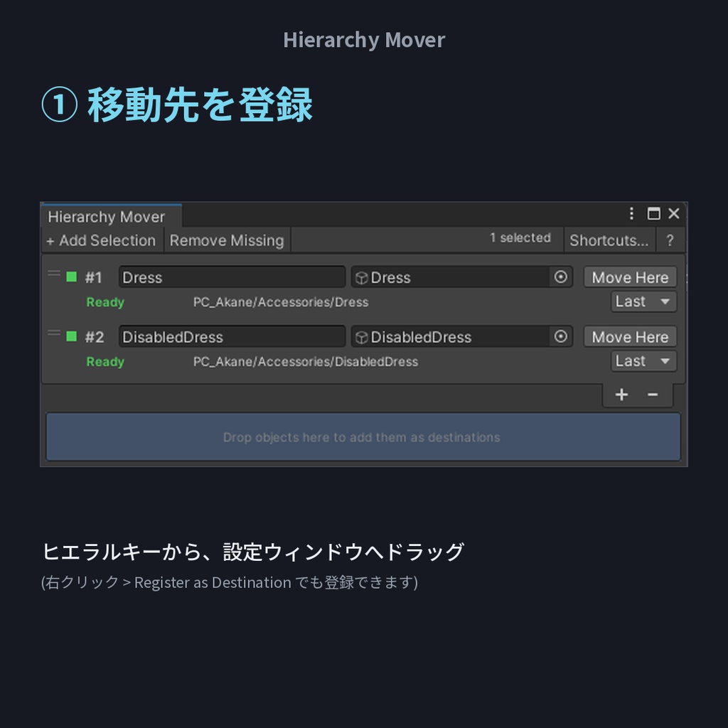The width and height of the screenshot is (728, 728).
Task: Toggle green status square of row #2
Action: coord(72,336)
